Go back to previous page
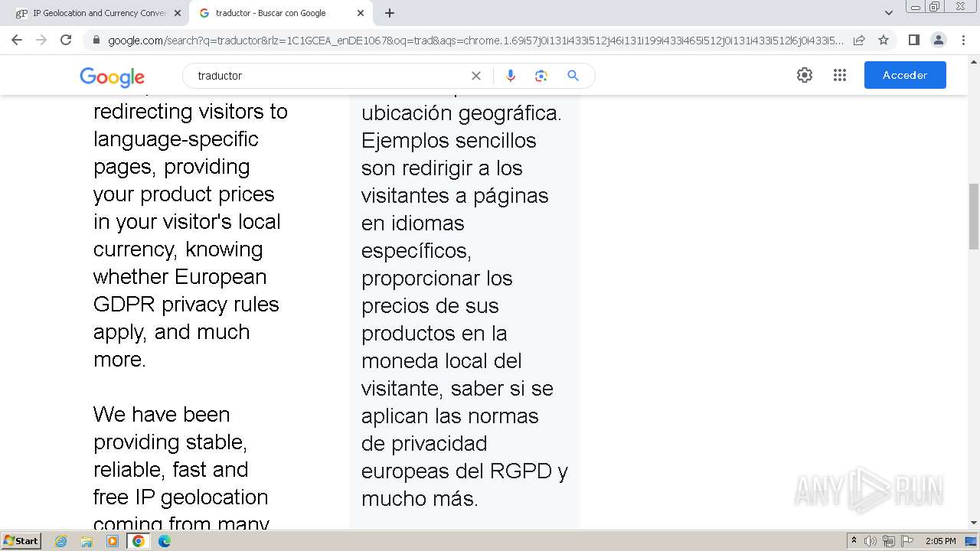Screen dimensions: 980x551 tap(17, 40)
